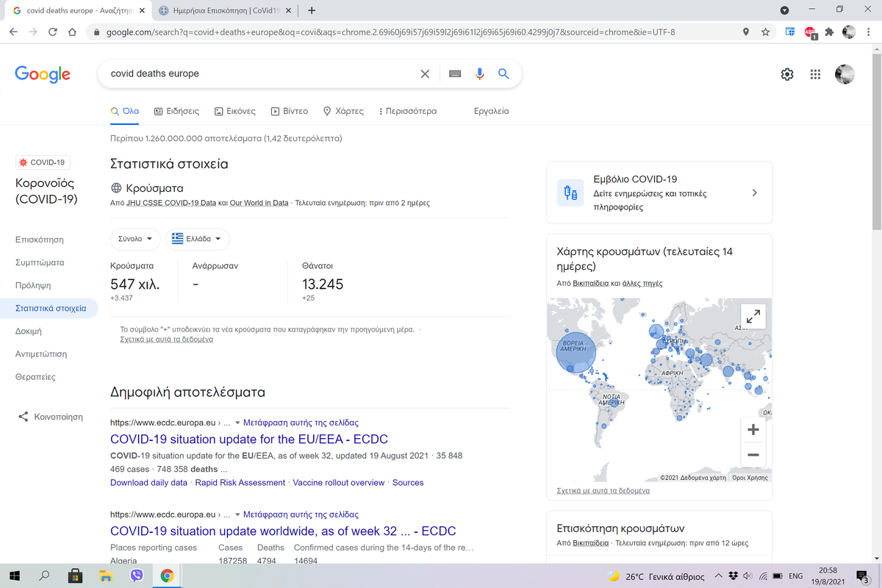882x588 pixels.
Task: Open the JHU CSSE COVID-19 Data link
Action: point(171,203)
